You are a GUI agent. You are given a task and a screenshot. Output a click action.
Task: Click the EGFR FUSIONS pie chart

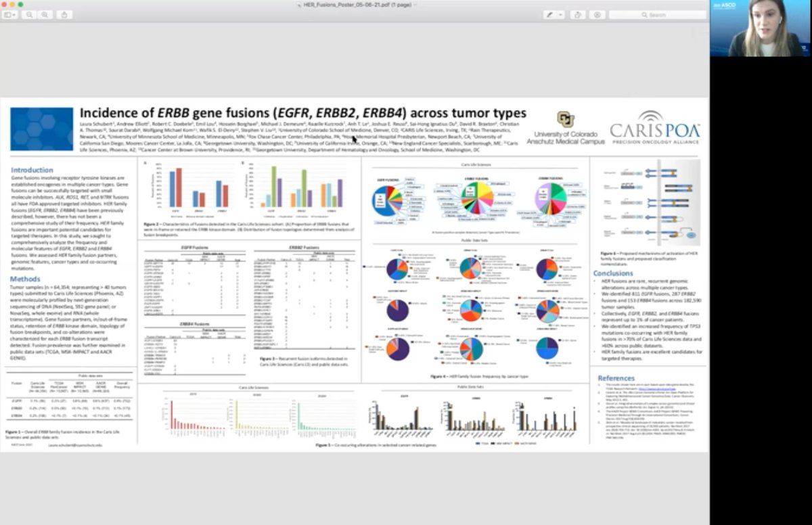(388, 201)
